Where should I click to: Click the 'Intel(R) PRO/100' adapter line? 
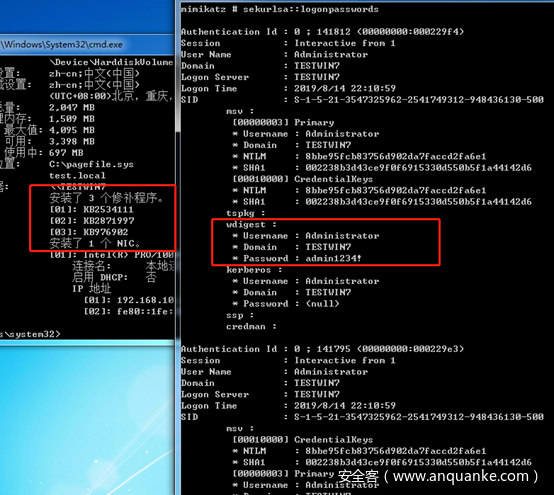111,255
